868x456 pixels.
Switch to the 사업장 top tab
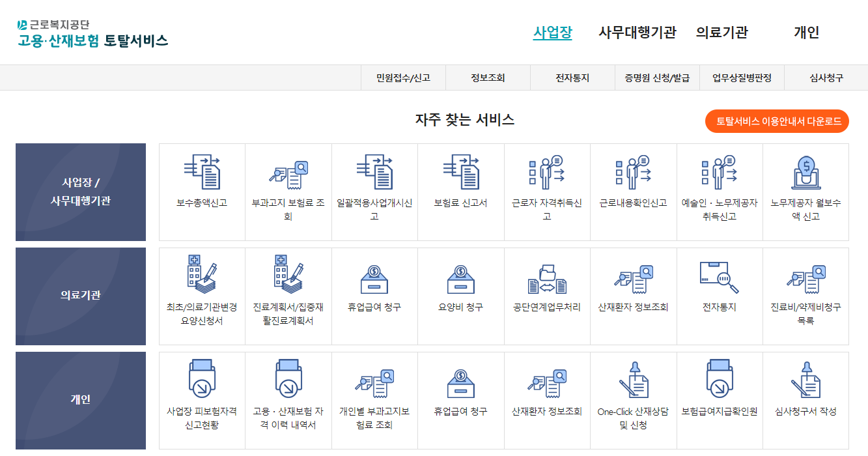(x=552, y=32)
